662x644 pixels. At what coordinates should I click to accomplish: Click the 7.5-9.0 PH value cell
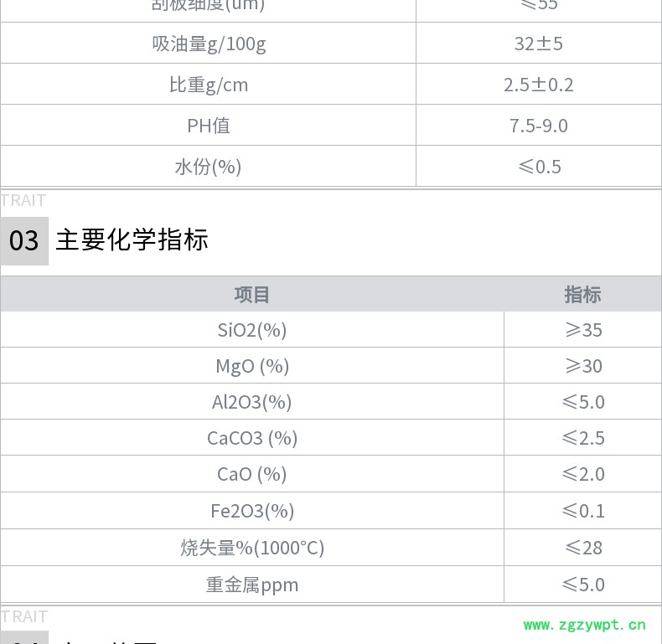(x=538, y=126)
